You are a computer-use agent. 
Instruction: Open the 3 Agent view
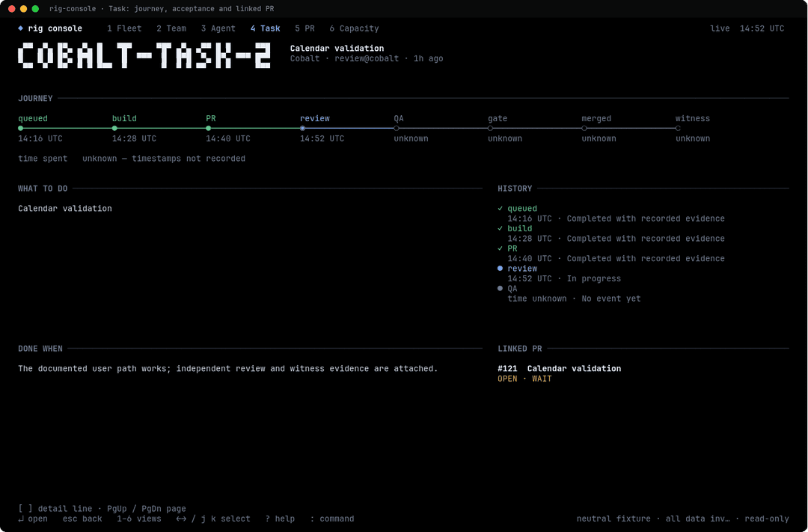tap(218, 28)
